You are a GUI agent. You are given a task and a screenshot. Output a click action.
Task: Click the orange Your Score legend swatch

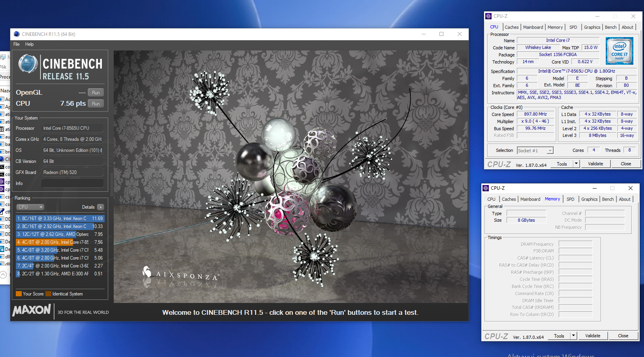tap(19, 294)
